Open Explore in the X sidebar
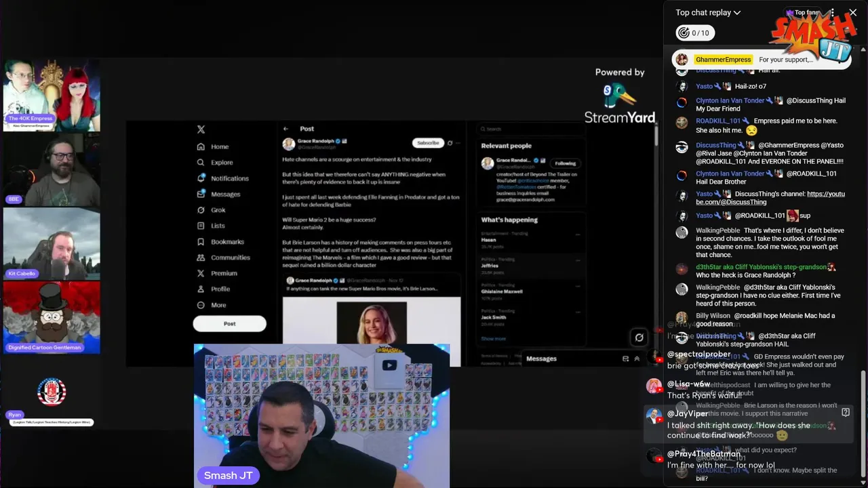Image resolution: width=868 pixels, height=488 pixels. click(x=215, y=163)
